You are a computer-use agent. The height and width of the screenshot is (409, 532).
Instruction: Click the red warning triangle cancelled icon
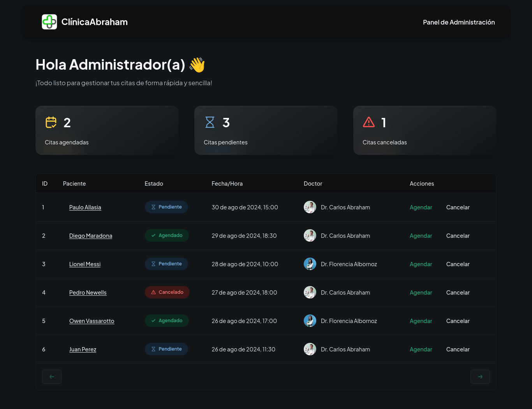point(368,122)
